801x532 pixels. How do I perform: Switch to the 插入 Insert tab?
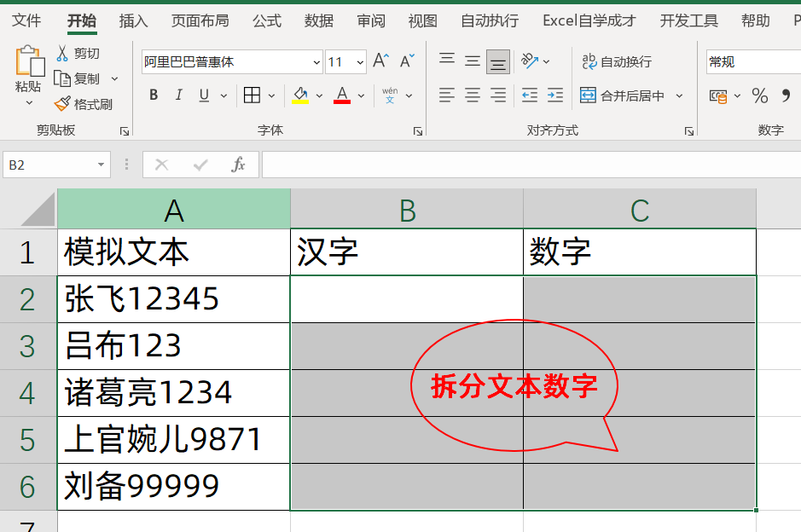(x=133, y=20)
